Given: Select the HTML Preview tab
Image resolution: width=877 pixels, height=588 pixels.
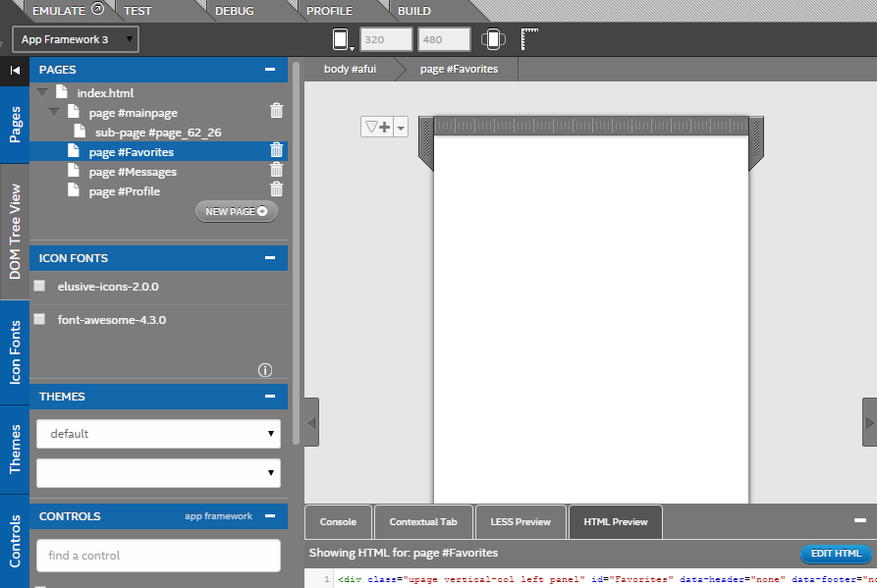Looking at the screenshot, I should click(616, 522).
